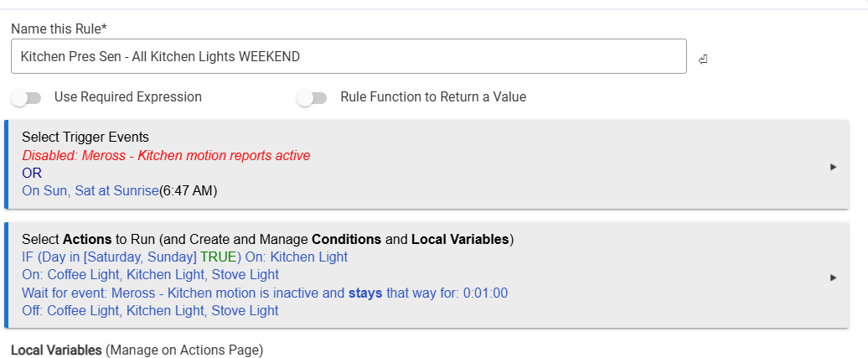The image size is (868, 358).
Task: Expand the Select Actions to Run arrow
Action: click(x=833, y=278)
